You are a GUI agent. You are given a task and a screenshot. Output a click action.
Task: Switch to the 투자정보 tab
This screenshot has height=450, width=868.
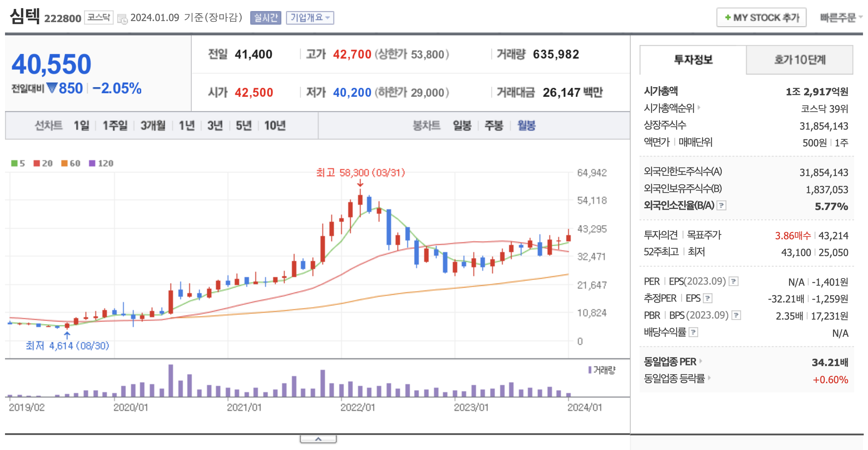click(x=693, y=60)
